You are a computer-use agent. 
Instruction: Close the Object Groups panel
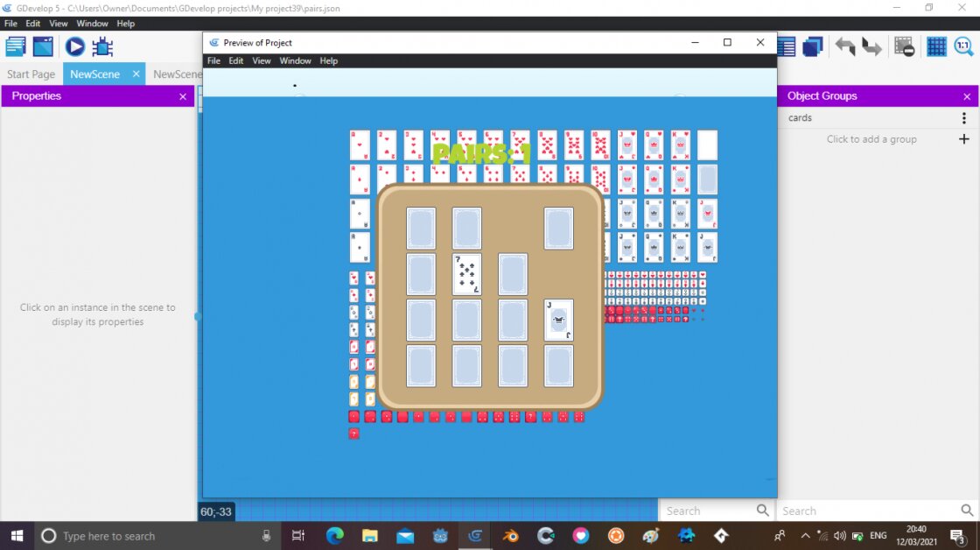point(967,96)
